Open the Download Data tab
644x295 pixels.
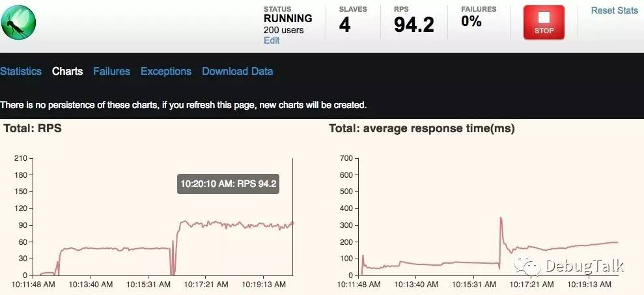pos(238,71)
